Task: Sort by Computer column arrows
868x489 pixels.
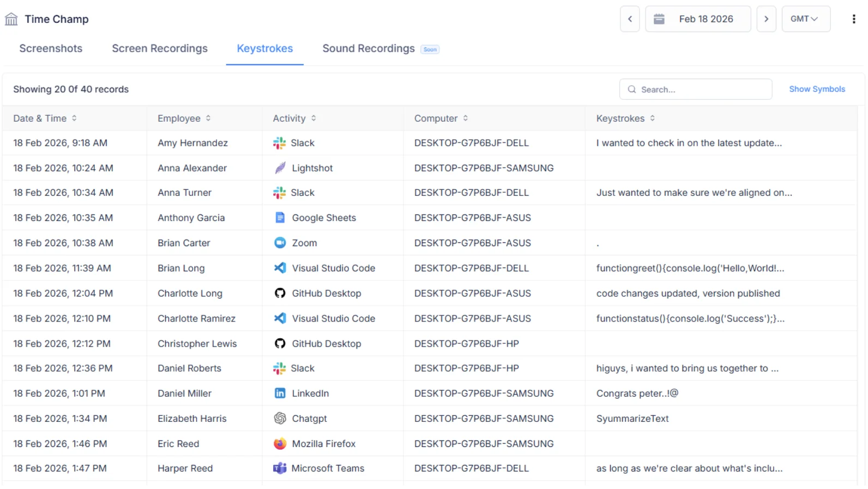Action: pyautogui.click(x=466, y=118)
